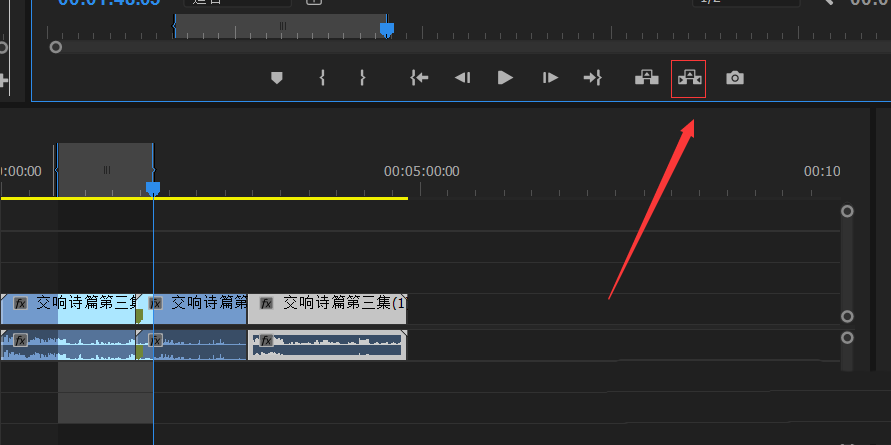Select the grey audio clip on the timeline
This screenshot has height=445, width=891.
tap(327, 346)
